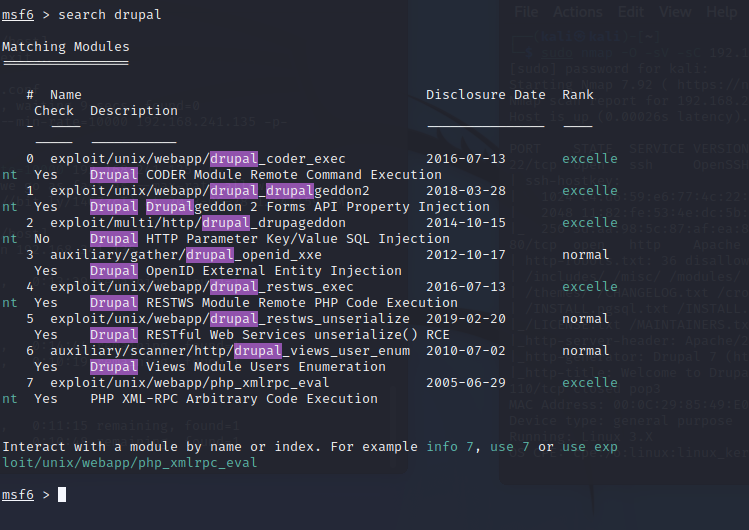Click the 'Check' column header

[54, 111]
